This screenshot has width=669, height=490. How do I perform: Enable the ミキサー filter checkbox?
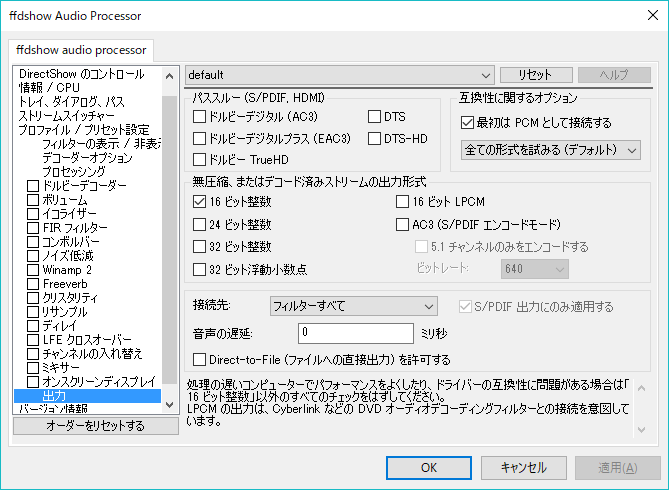tap(33, 368)
